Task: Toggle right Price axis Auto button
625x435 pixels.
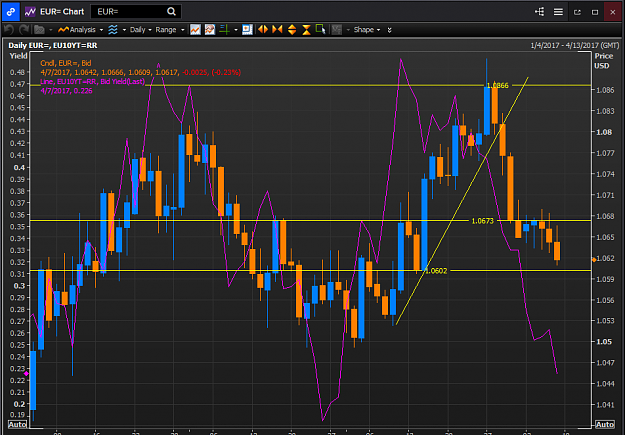Action: pyautogui.click(x=604, y=424)
